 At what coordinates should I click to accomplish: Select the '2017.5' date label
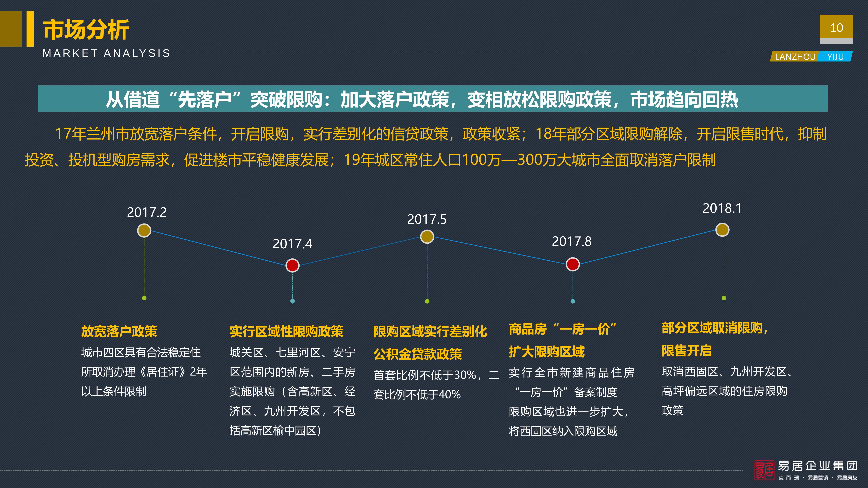pos(427,220)
